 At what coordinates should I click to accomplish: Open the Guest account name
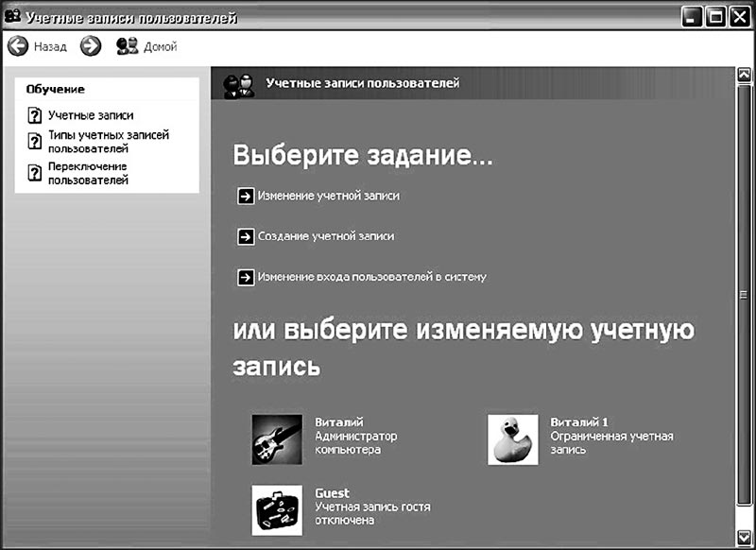[333, 493]
